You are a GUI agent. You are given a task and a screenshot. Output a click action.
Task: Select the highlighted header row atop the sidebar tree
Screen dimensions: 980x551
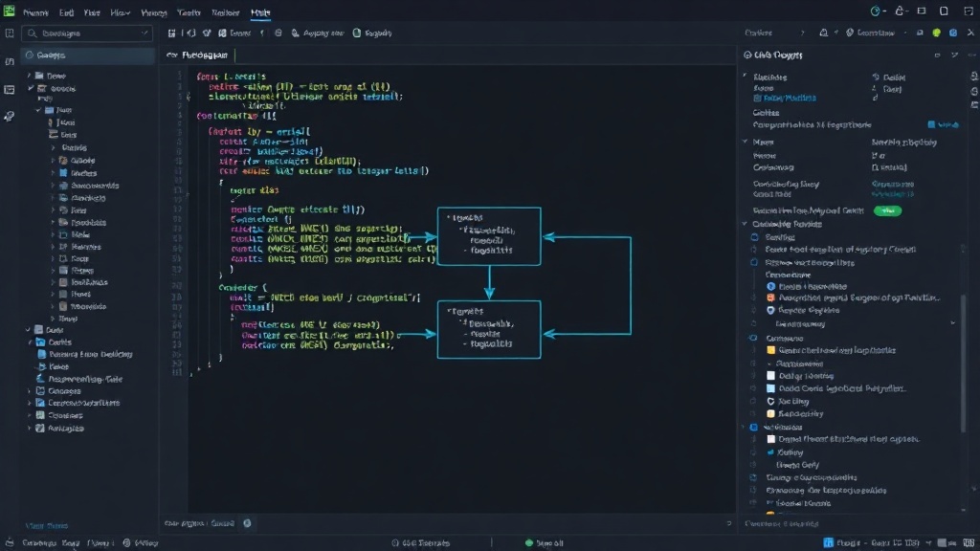coord(87,55)
